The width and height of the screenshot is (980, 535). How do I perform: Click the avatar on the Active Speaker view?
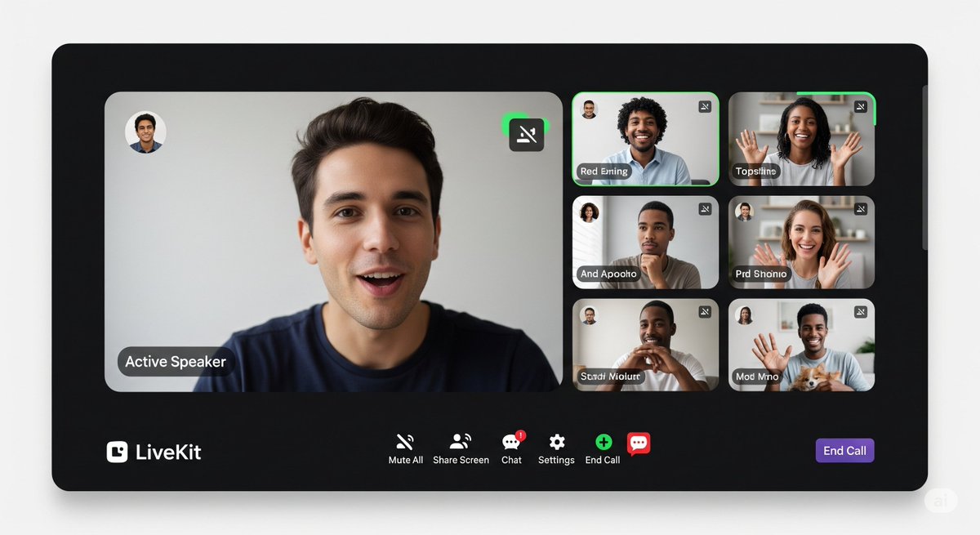145,133
